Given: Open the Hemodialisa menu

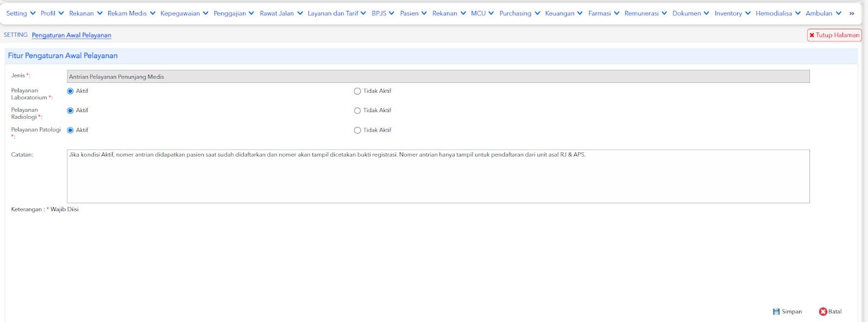Looking at the screenshot, I should pos(778,14).
